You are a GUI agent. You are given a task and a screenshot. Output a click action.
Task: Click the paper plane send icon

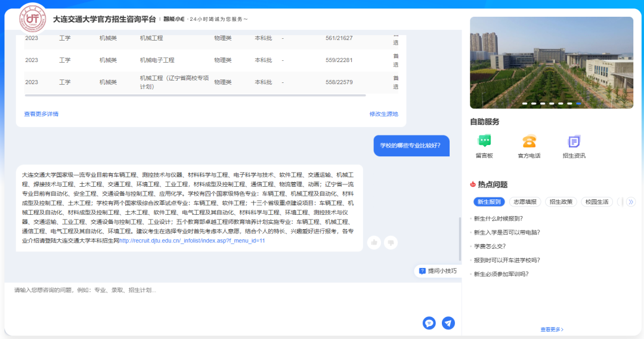click(448, 323)
